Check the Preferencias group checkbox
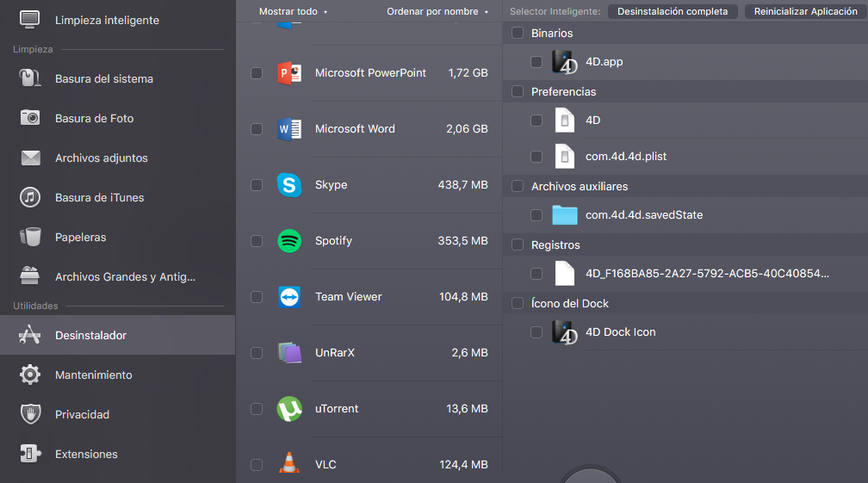 click(x=518, y=91)
